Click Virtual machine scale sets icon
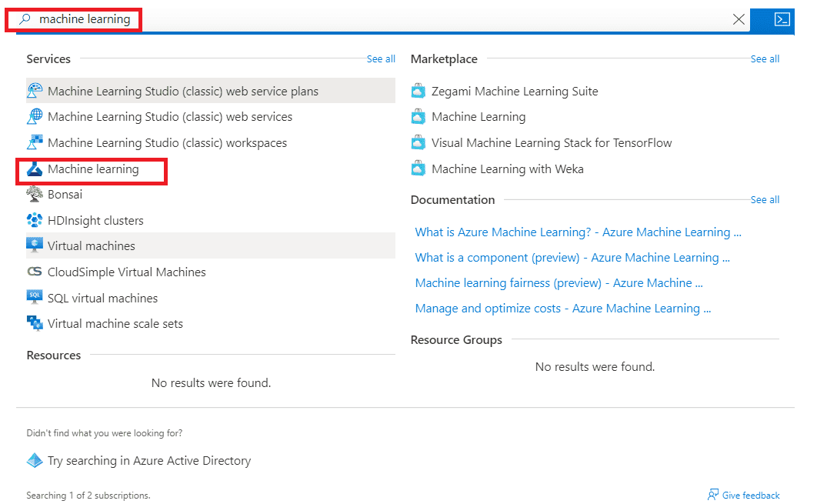The width and height of the screenshot is (817, 504). coord(35,323)
